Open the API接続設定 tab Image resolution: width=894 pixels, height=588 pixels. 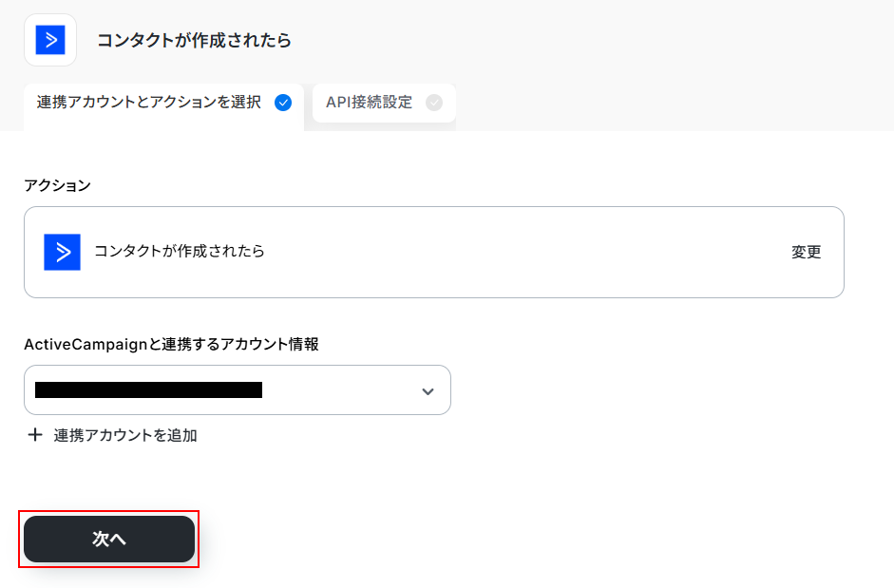pos(370,103)
